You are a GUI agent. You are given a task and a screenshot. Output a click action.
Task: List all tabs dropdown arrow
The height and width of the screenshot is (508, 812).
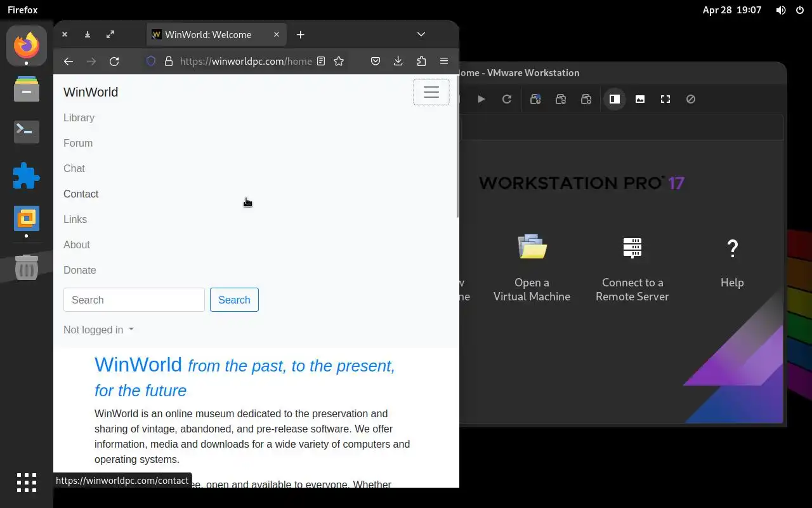tap(421, 34)
